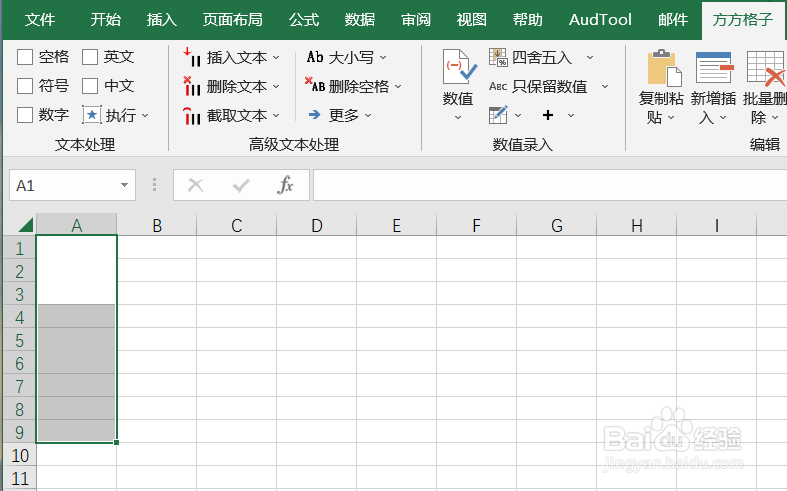Screen dimensions: 787x491
Task: Expand the 大小写 dropdown arrow
Action: [383, 58]
